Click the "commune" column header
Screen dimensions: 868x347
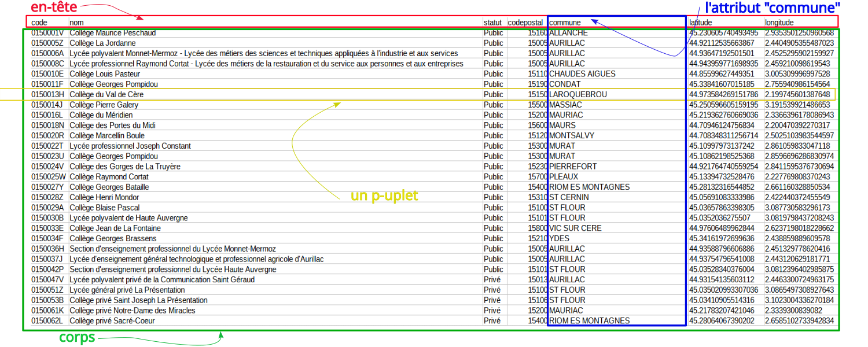pos(565,23)
